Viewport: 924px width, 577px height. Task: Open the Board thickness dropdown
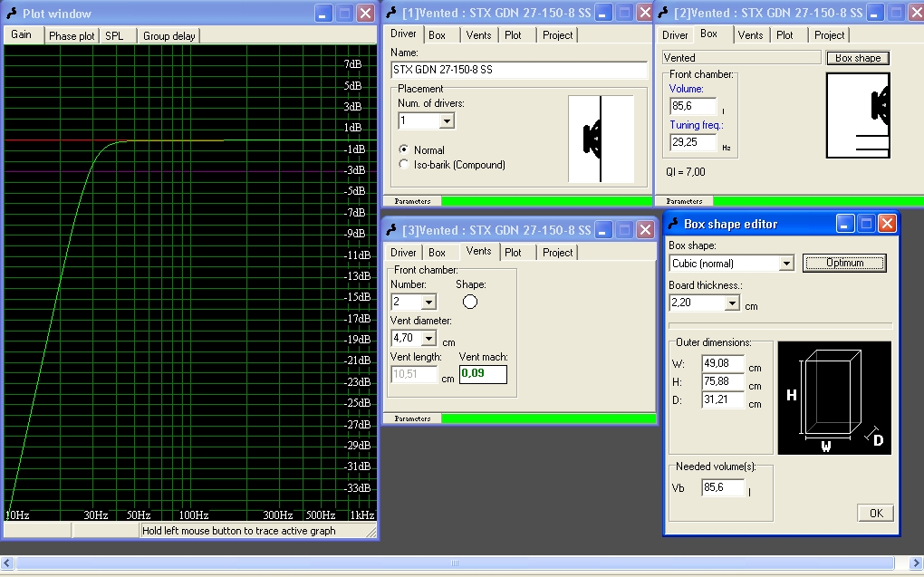[x=731, y=303]
